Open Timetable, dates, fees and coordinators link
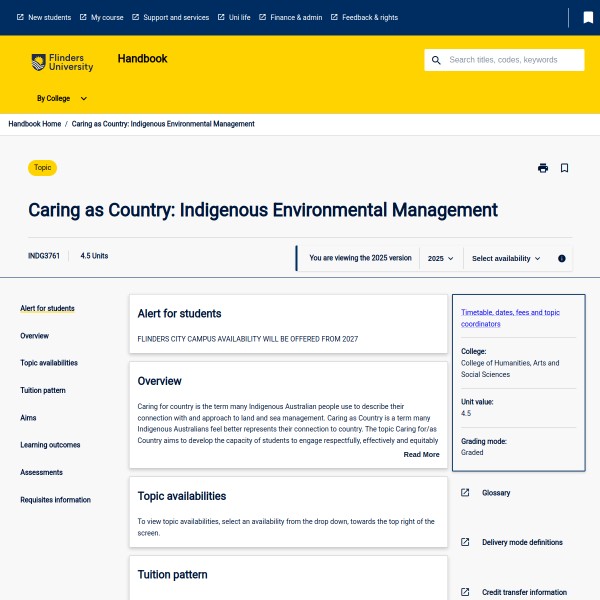Screen dimensions: 600x600 (x=510, y=318)
